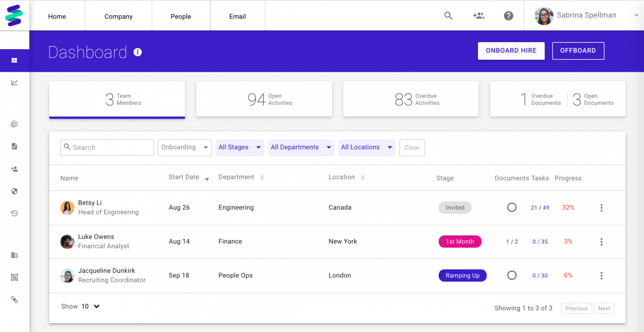Click the documents circle for Betsy Li
This screenshot has height=332, width=644.
pos(512,207)
